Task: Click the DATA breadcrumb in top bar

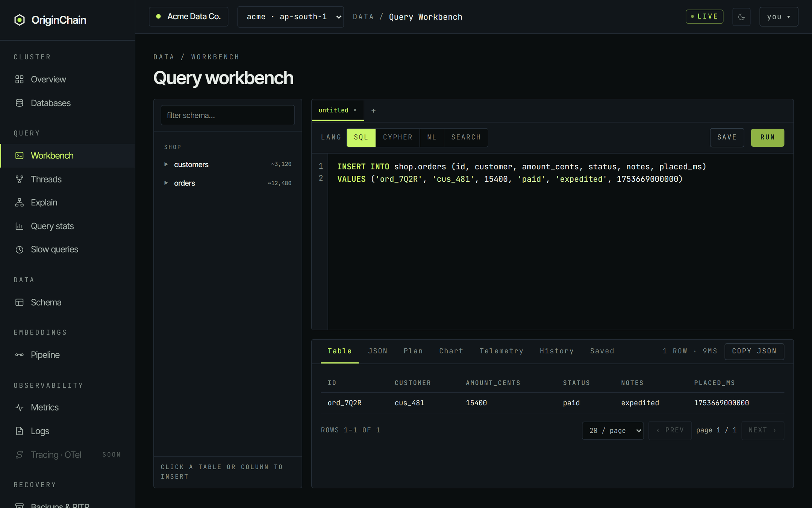Action: [x=363, y=17]
